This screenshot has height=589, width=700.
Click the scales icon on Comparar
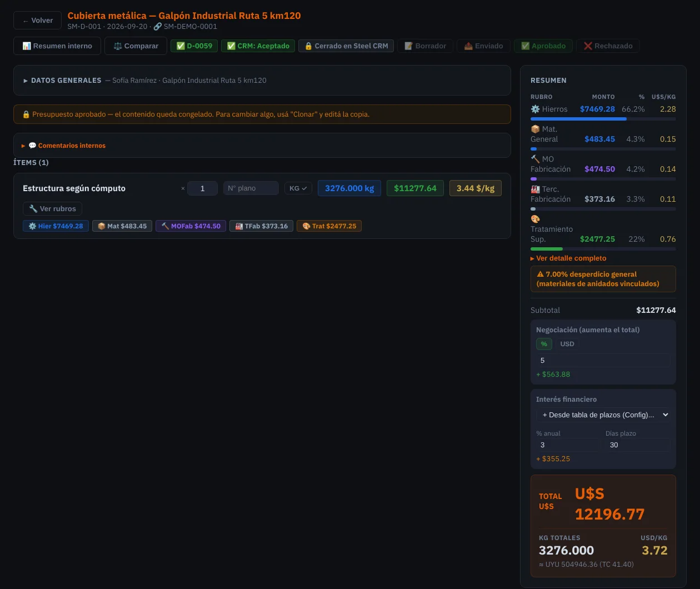pyautogui.click(x=118, y=46)
